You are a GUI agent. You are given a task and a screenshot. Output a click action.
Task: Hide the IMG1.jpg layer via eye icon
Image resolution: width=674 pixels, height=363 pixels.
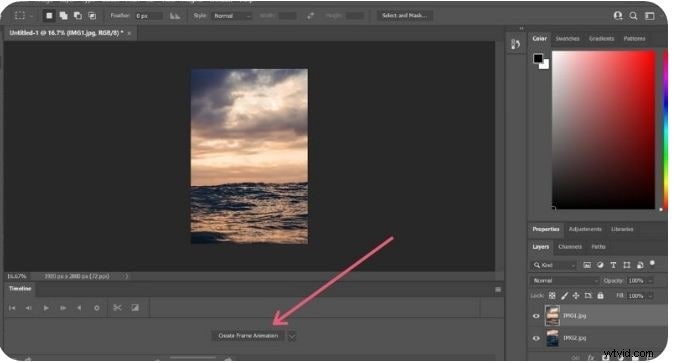[536, 316]
